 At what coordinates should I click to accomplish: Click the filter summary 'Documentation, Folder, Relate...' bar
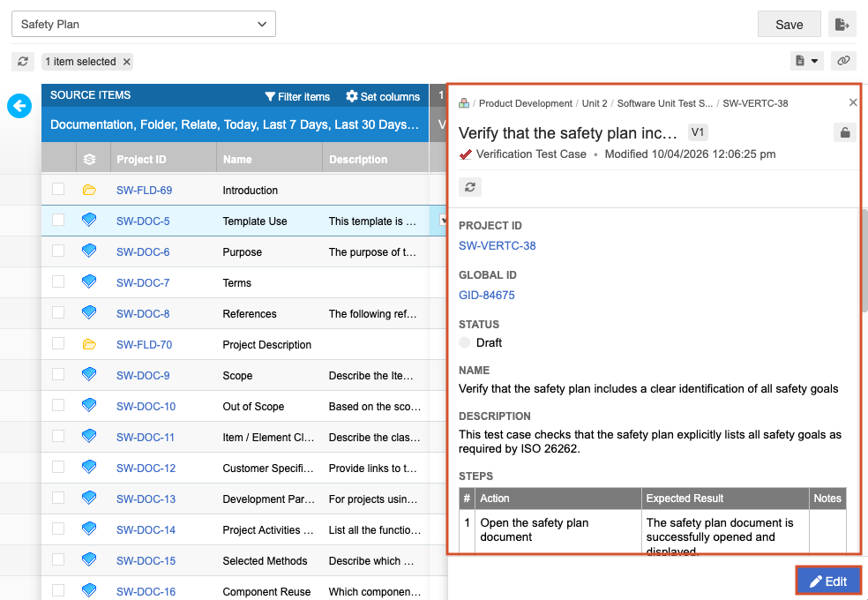tap(235, 124)
